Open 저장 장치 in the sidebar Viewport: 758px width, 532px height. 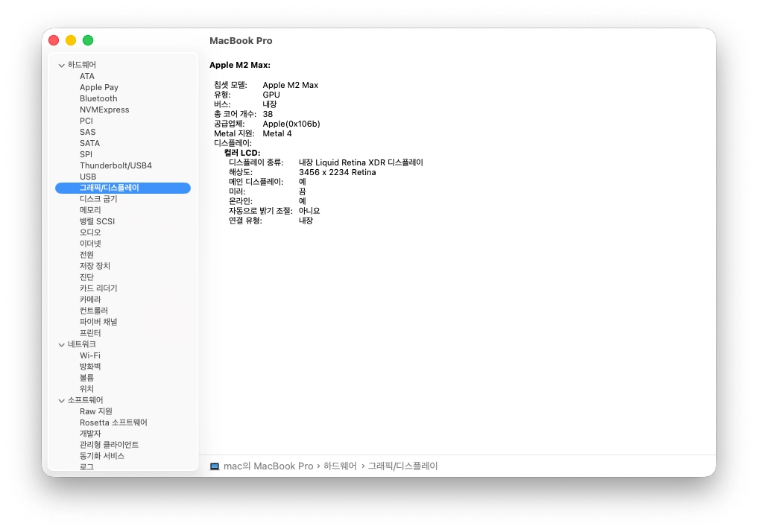[x=95, y=266]
